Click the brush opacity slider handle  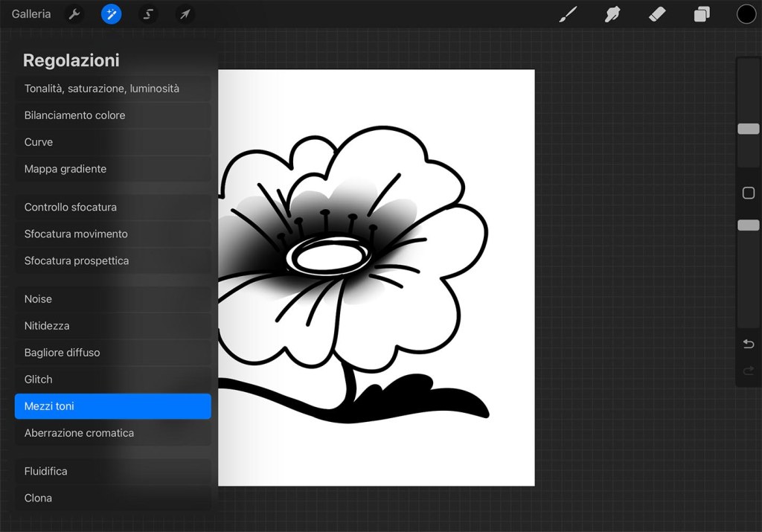click(749, 225)
